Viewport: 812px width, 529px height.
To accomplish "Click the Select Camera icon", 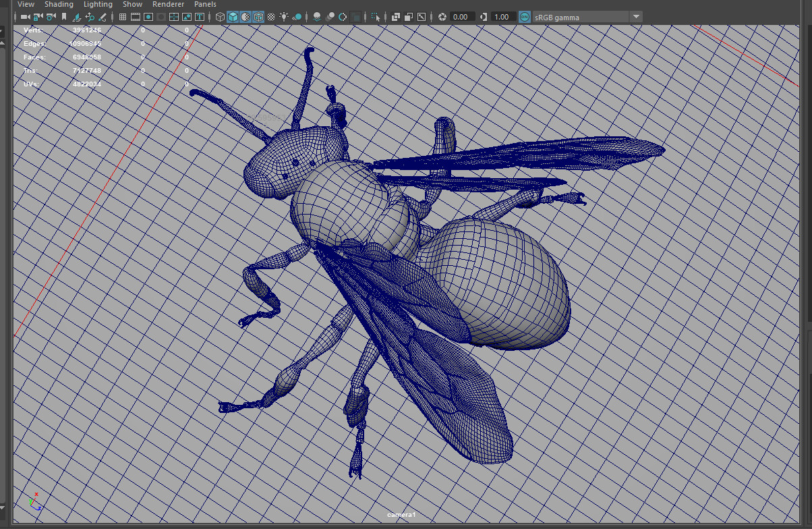I will pos(24,17).
